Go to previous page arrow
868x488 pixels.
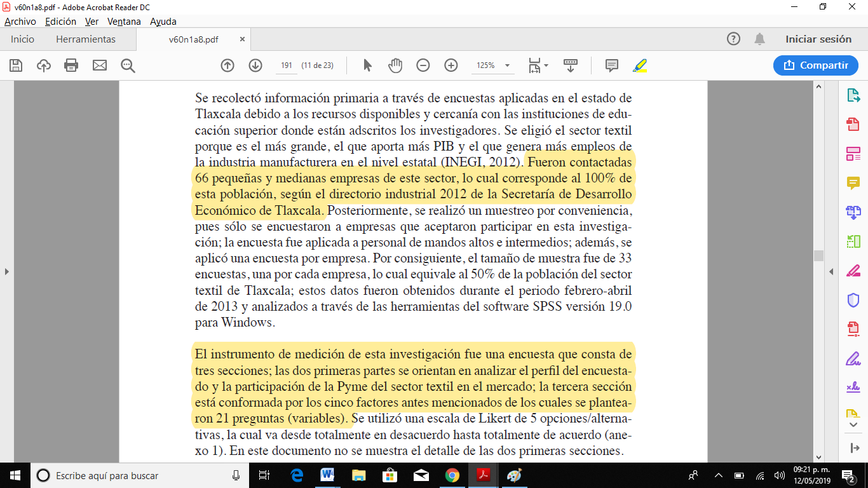tap(227, 65)
